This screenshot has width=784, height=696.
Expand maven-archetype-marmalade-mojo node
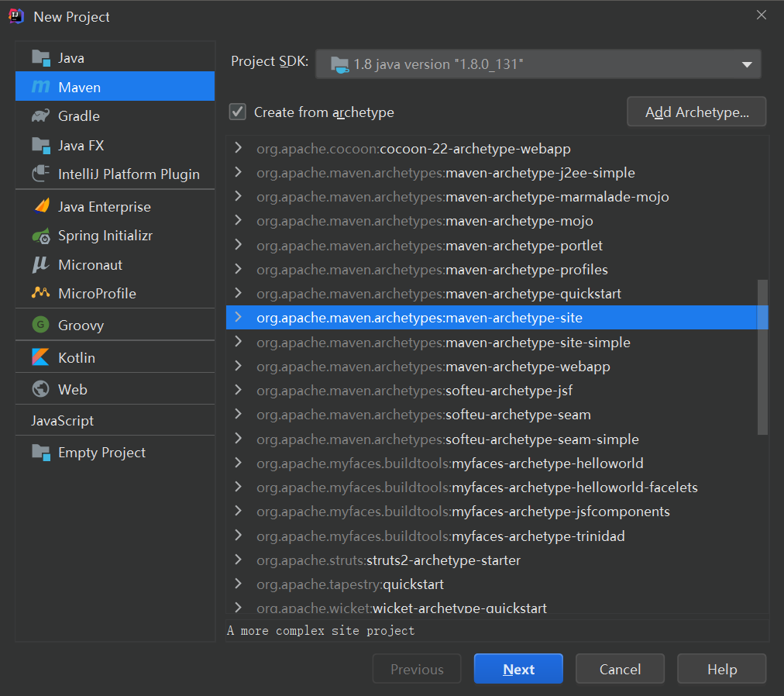(239, 197)
